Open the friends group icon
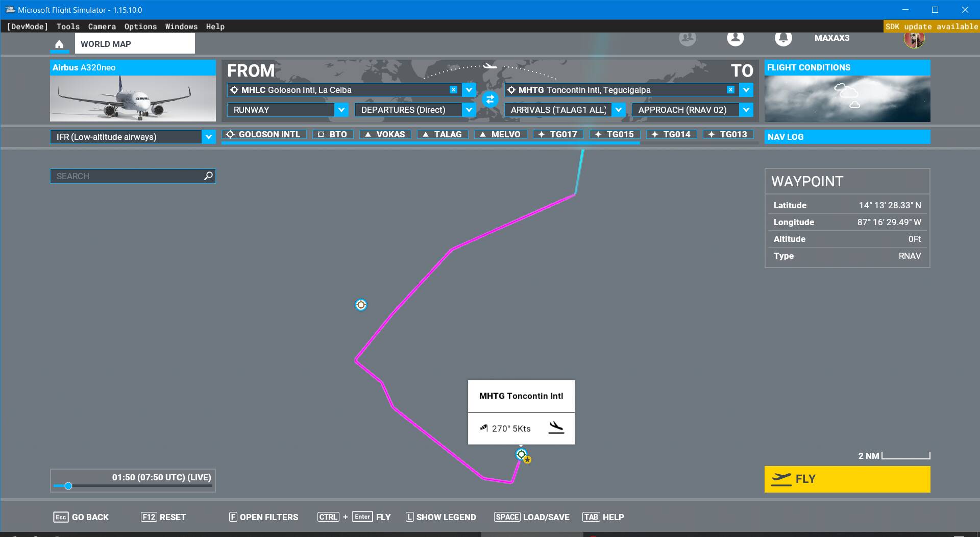The height and width of the screenshot is (537, 980). click(x=688, y=38)
